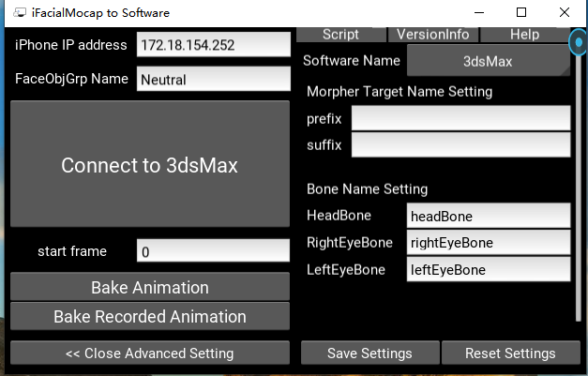
Task: Edit the HeadBone name field
Action: tap(489, 216)
